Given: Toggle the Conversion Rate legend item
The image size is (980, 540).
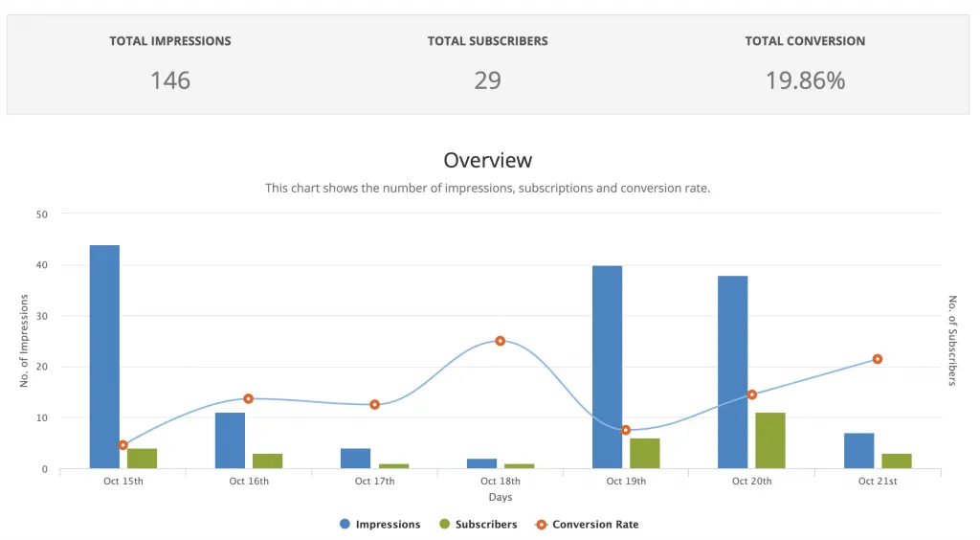Looking at the screenshot, I should pyautogui.click(x=587, y=525).
